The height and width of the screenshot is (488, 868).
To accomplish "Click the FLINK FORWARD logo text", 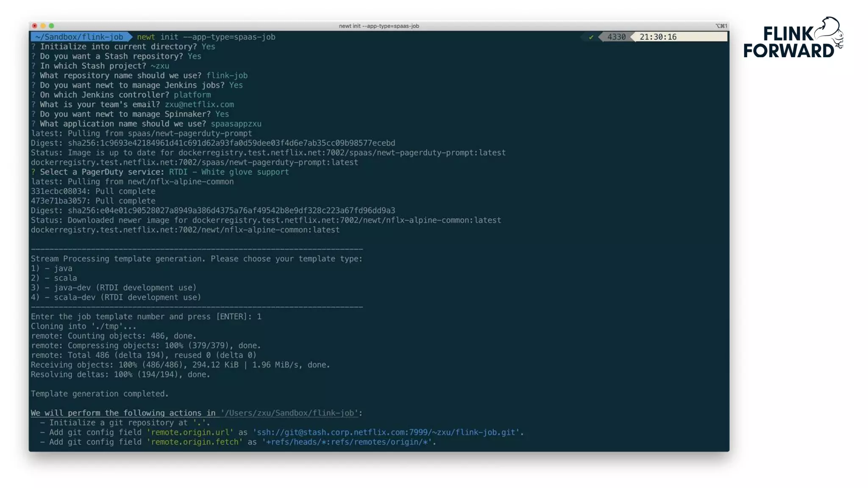I will click(x=788, y=42).
